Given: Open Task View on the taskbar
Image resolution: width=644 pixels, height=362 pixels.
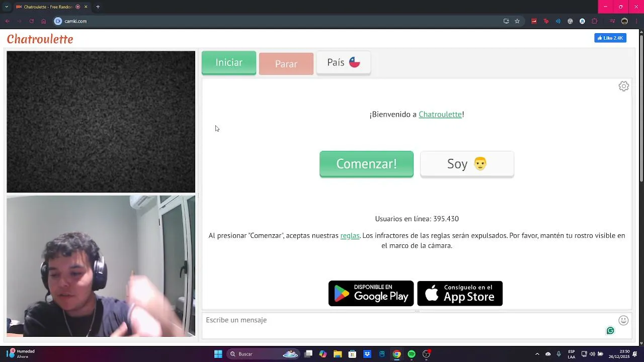Looking at the screenshot, I should click(x=308, y=354).
